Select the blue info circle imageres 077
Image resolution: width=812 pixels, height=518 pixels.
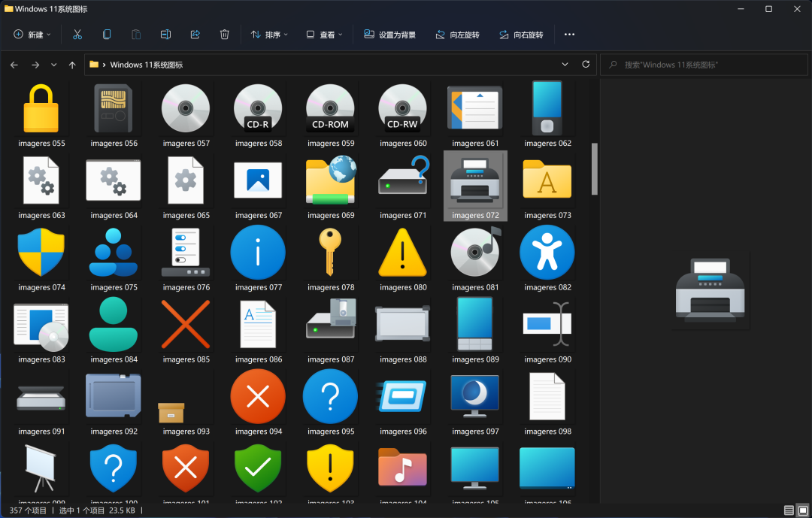(x=258, y=253)
